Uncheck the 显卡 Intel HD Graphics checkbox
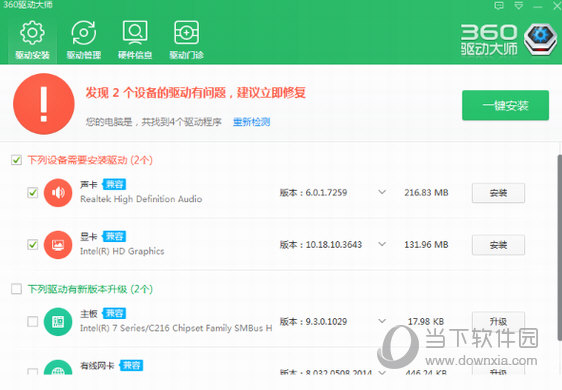The image size is (562, 390). coord(33,244)
